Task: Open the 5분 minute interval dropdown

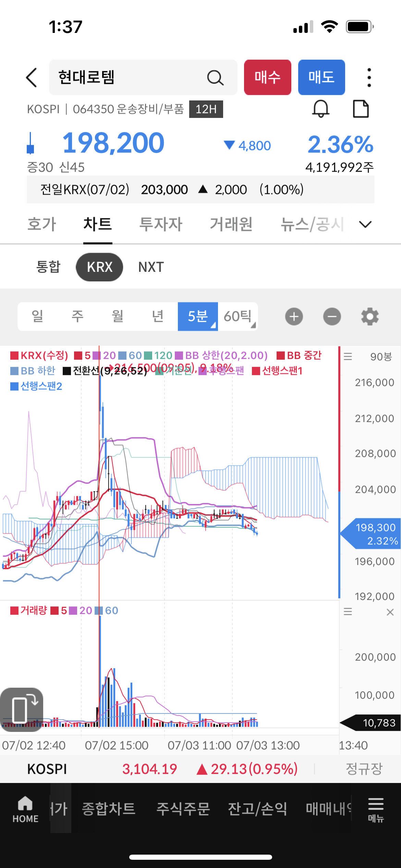Action: pos(198,316)
